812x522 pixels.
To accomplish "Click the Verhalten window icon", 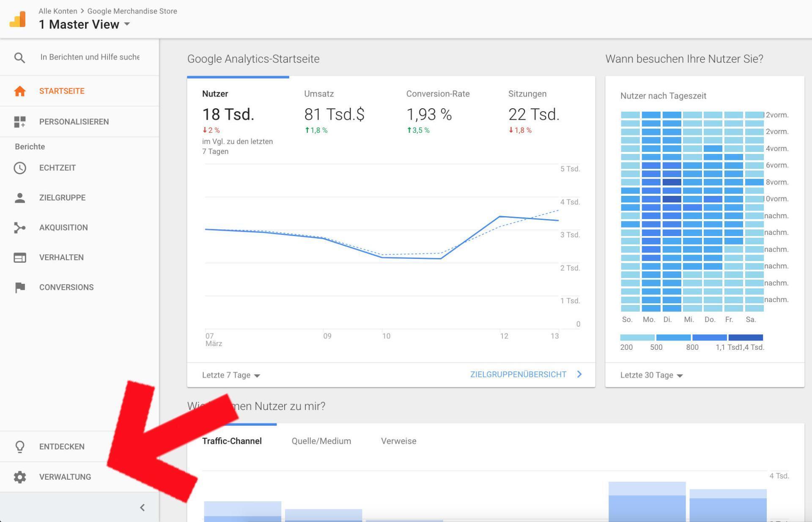I will (x=20, y=258).
